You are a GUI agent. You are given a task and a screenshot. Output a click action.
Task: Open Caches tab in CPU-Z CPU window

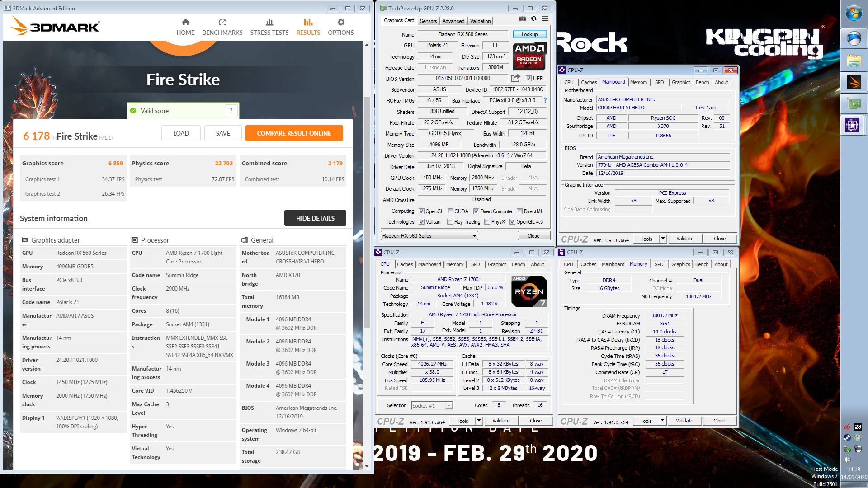pyautogui.click(x=405, y=264)
